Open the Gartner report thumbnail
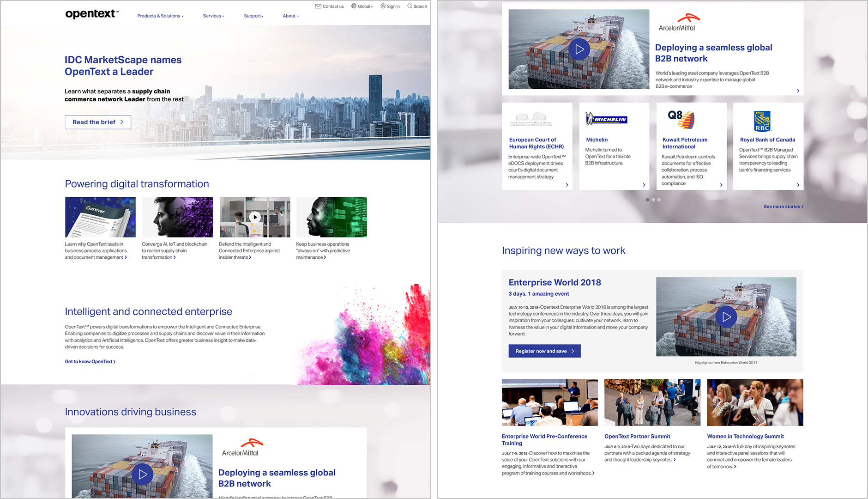This screenshot has width=868, height=499. pos(100,217)
